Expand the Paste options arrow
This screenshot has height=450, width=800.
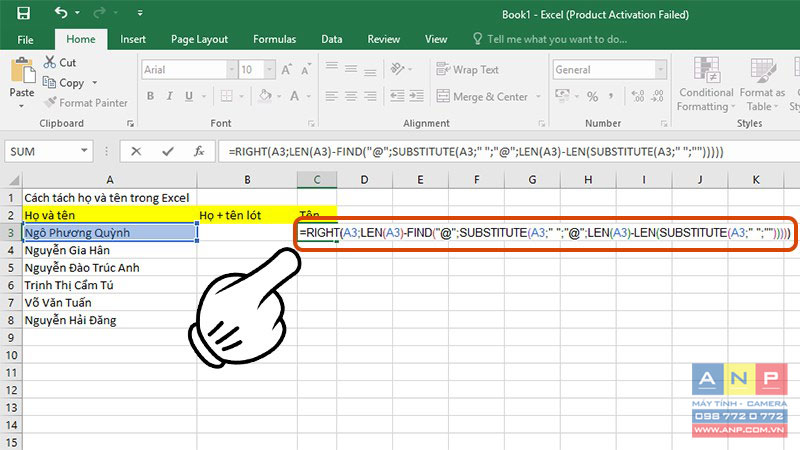click(x=21, y=106)
